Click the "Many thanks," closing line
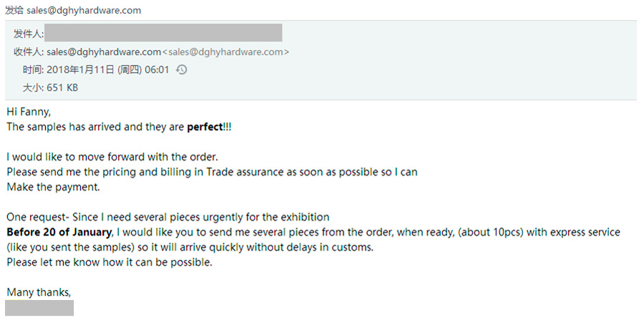This screenshot has width=644, height=323. pos(39,292)
